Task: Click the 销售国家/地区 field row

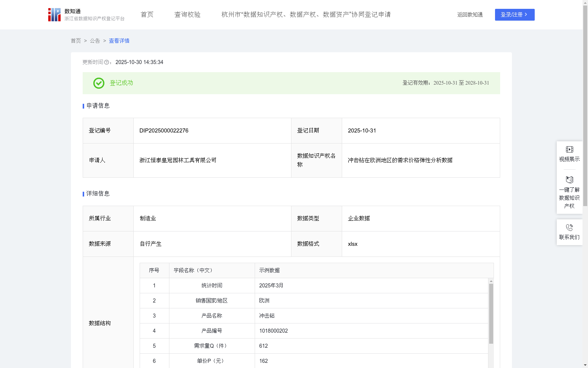Action: click(x=314, y=301)
